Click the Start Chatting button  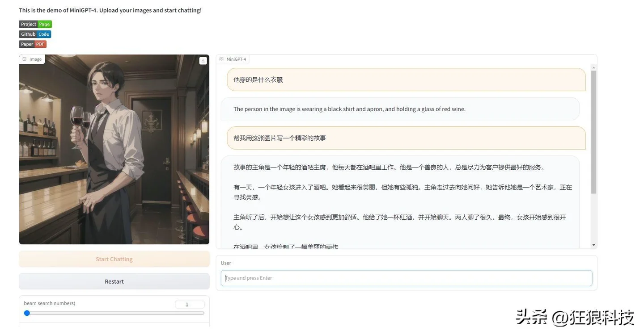click(x=114, y=259)
